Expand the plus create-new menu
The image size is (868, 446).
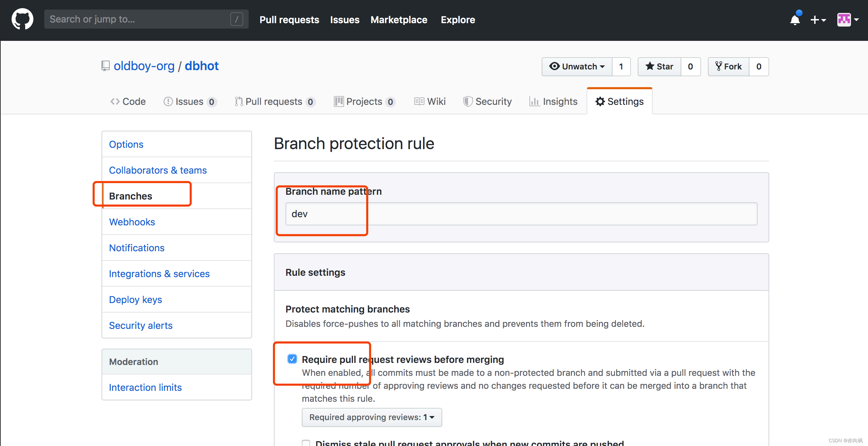click(x=818, y=20)
